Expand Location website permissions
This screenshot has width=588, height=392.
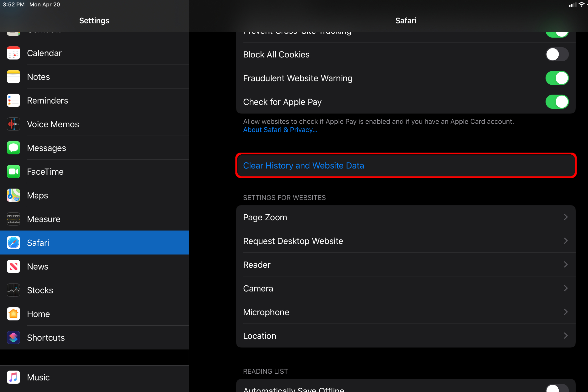coord(406,335)
